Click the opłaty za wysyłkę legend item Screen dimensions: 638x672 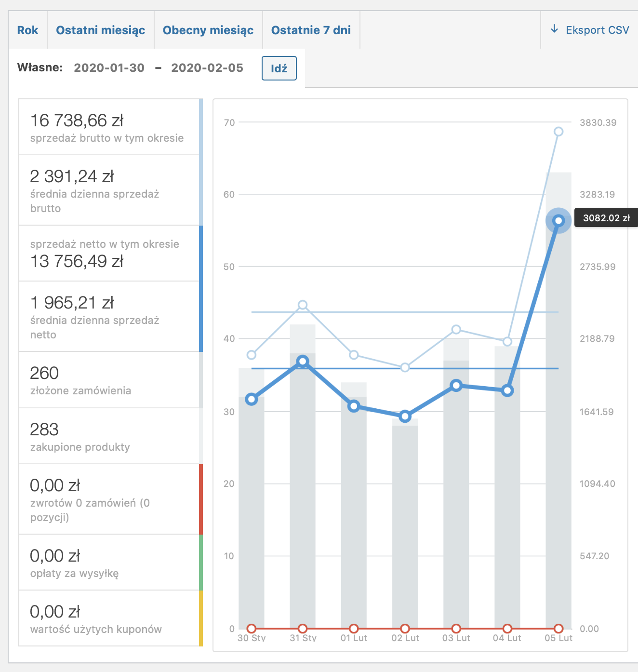coord(109,563)
